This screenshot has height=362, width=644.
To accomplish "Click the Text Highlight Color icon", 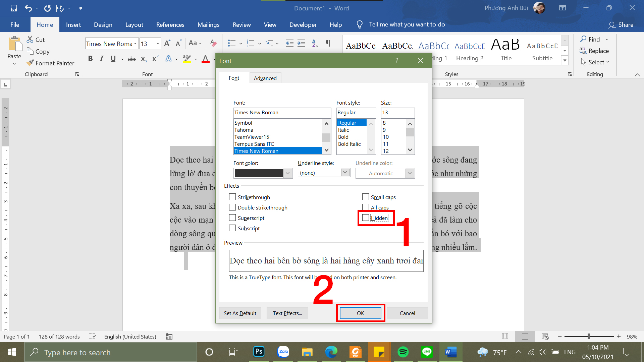I will 187,58.
